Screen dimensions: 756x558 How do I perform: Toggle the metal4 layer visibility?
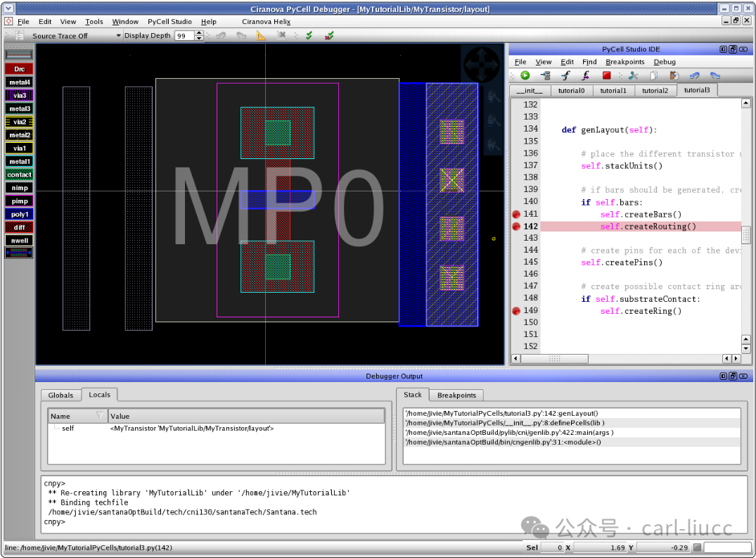click(x=19, y=82)
